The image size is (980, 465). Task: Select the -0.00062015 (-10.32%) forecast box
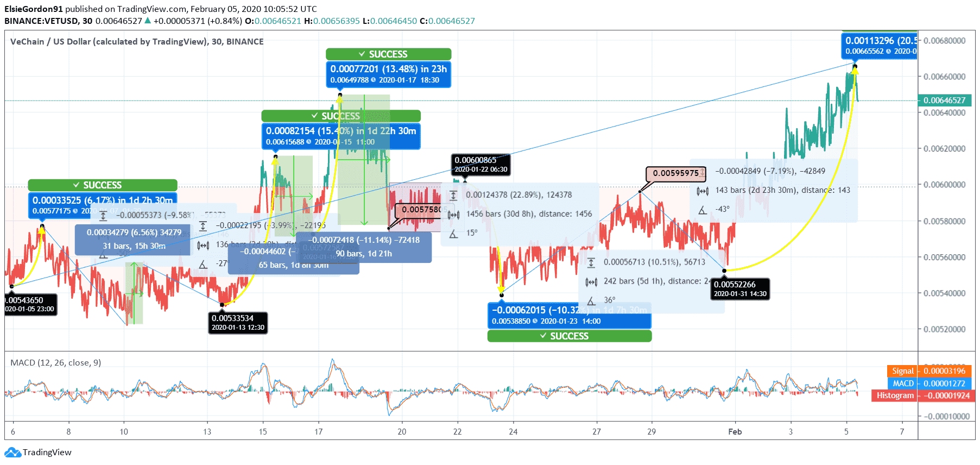click(570, 316)
